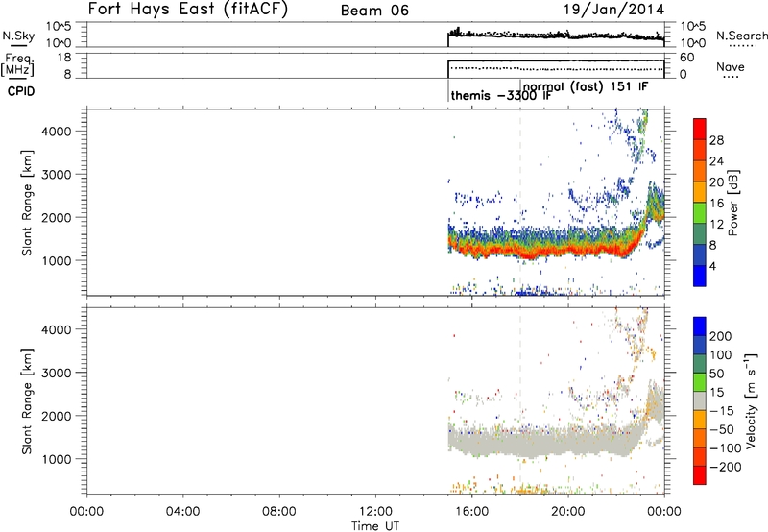The height and width of the screenshot is (532, 768).
Task: Click the velocity colorbar value '200'
Action: pos(721,336)
